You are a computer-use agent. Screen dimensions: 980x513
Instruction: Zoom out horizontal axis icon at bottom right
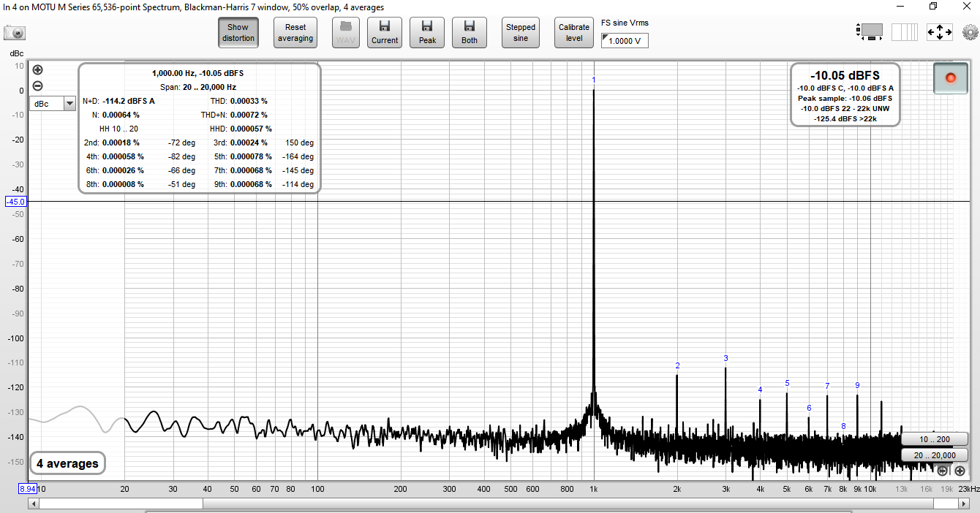[x=943, y=471]
